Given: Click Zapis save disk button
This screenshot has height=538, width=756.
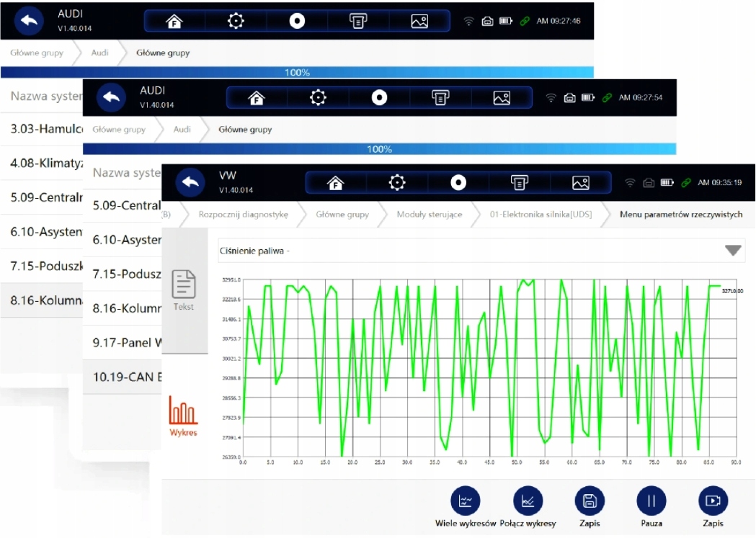Looking at the screenshot, I should click(590, 507).
